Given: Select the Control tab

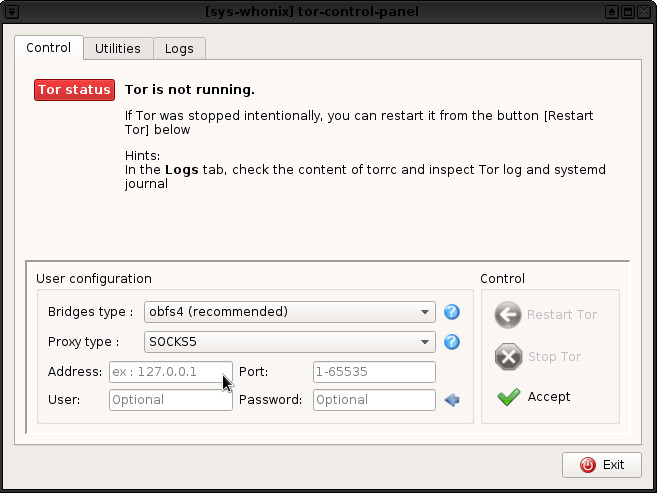Looking at the screenshot, I should [48, 47].
